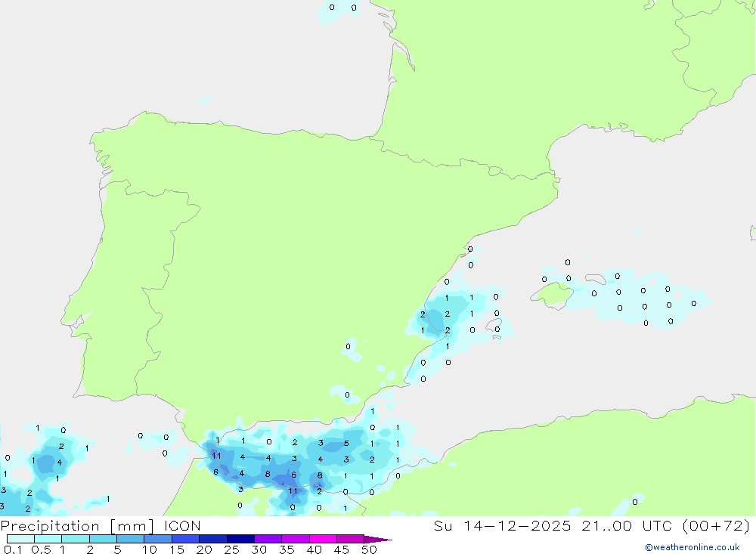
Task: Click the 0.1–0.5 mm palest cyan legend swatch
Action: (x=20, y=539)
